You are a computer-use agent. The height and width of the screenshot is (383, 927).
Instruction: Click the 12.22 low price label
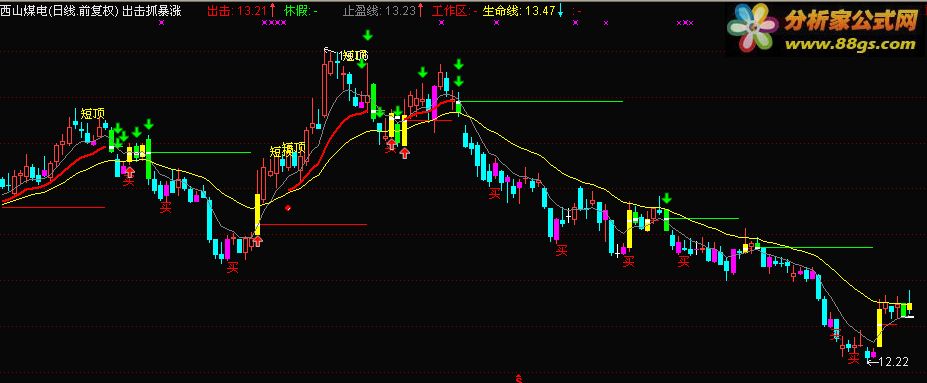894,362
